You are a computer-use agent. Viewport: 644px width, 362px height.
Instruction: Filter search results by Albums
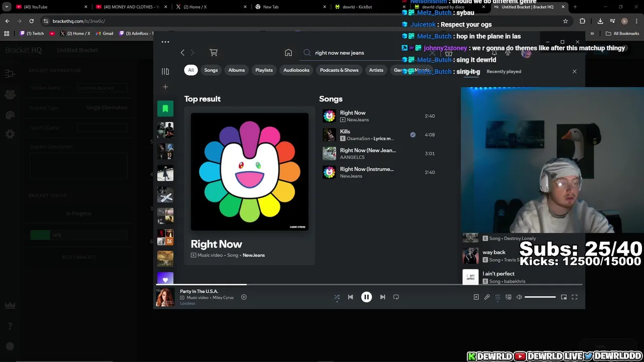[236, 70]
